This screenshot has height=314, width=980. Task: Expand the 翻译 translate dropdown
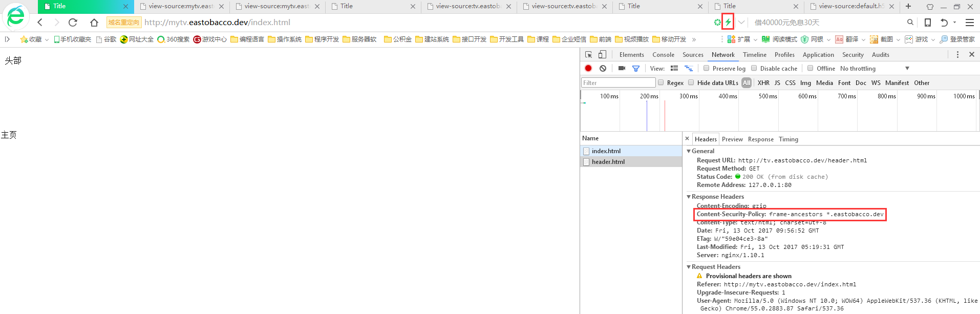click(863, 39)
